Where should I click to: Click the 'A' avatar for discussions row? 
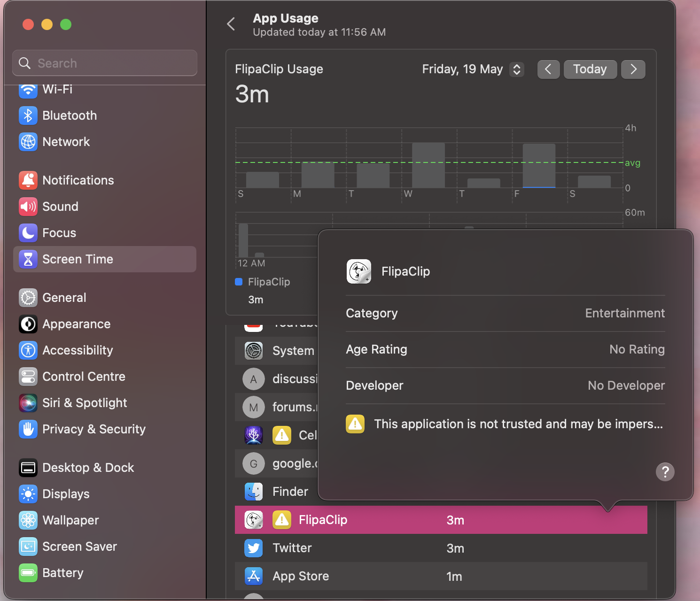tap(254, 379)
